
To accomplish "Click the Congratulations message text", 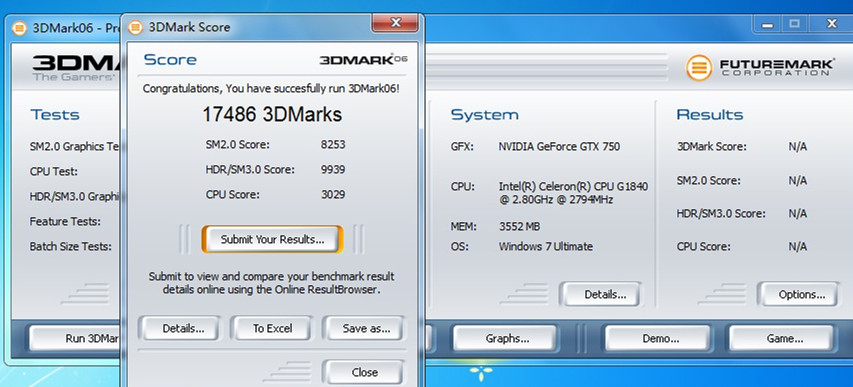I will 271,88.
